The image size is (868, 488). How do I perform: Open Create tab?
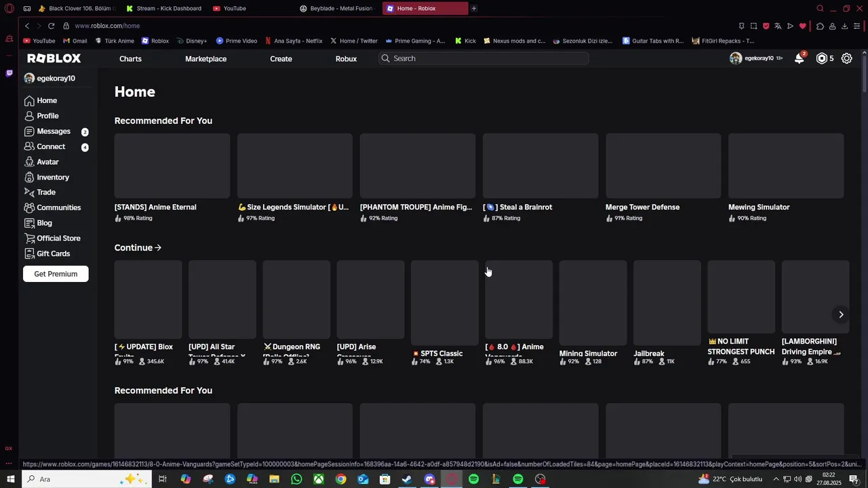pos(281,58)
